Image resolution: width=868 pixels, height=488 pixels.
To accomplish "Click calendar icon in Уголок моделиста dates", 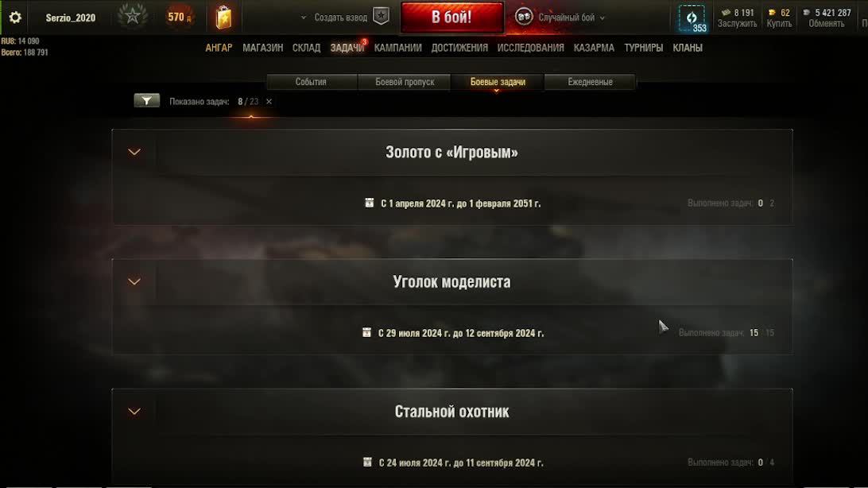I will pos(366,332).
